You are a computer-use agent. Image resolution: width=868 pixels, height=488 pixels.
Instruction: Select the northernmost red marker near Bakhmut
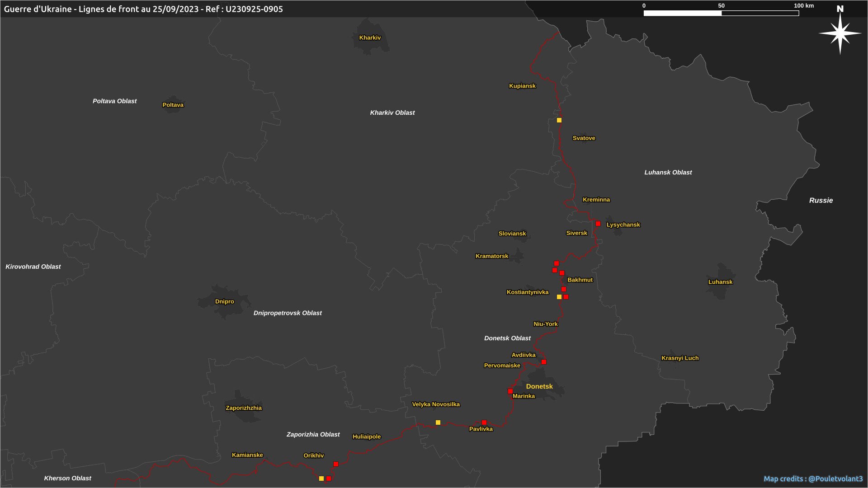pos(557,263)
